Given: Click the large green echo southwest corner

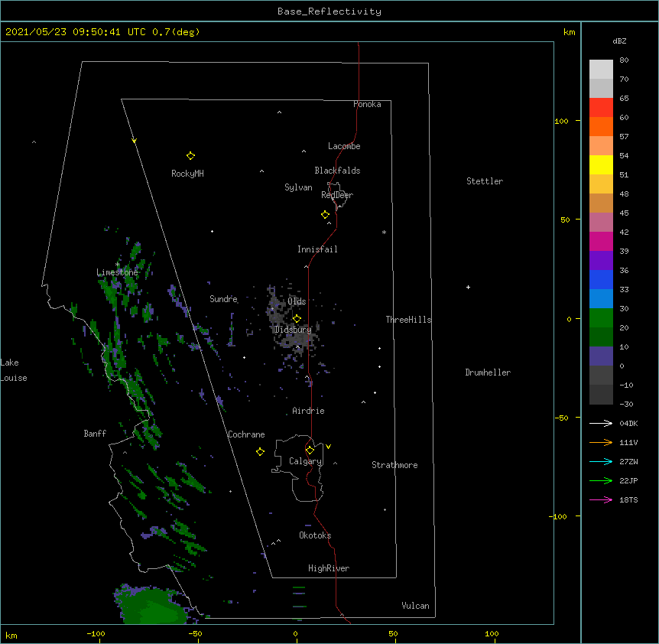Looking at the screenshot, I should pyautogui.click(x=151, y=605).
